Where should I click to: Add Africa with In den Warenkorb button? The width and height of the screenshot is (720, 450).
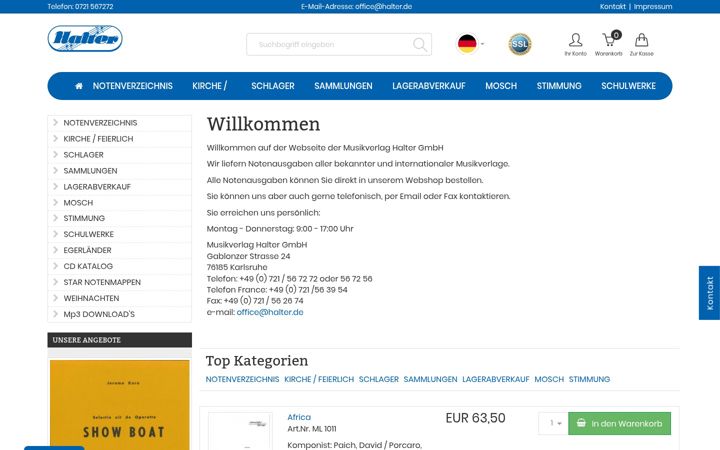tap(619, 423)
